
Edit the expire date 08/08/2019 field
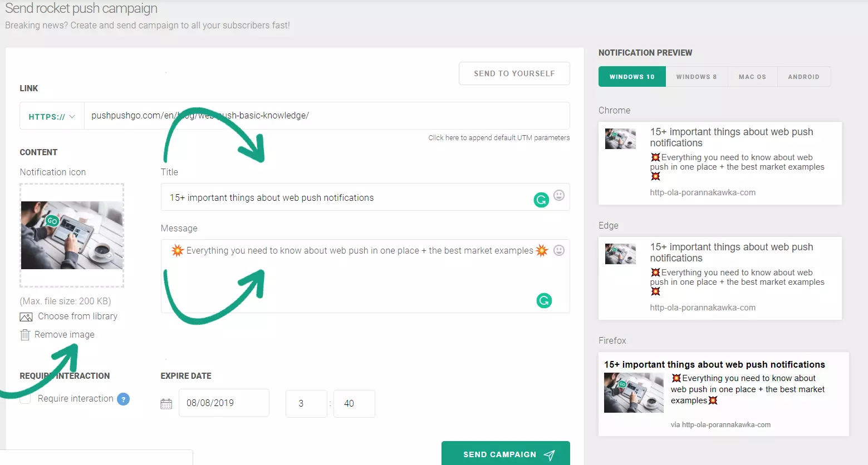[x=224, y=403]
